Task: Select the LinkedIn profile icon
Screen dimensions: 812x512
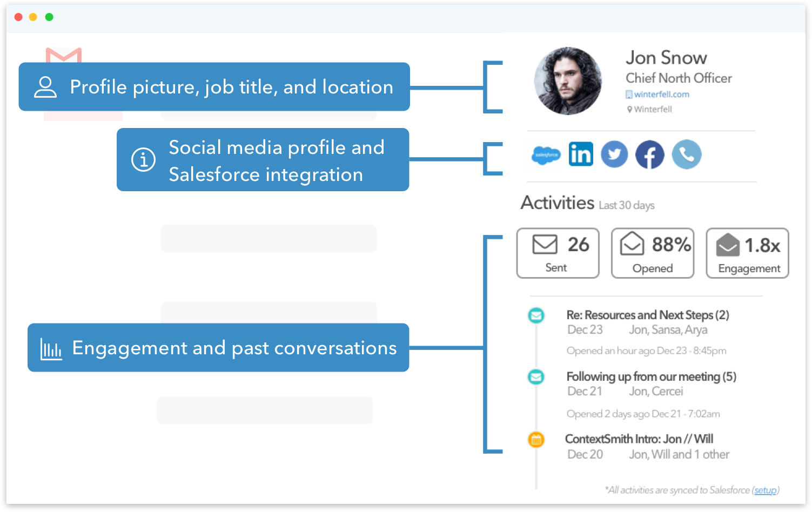Action: [x=580, y=154]
